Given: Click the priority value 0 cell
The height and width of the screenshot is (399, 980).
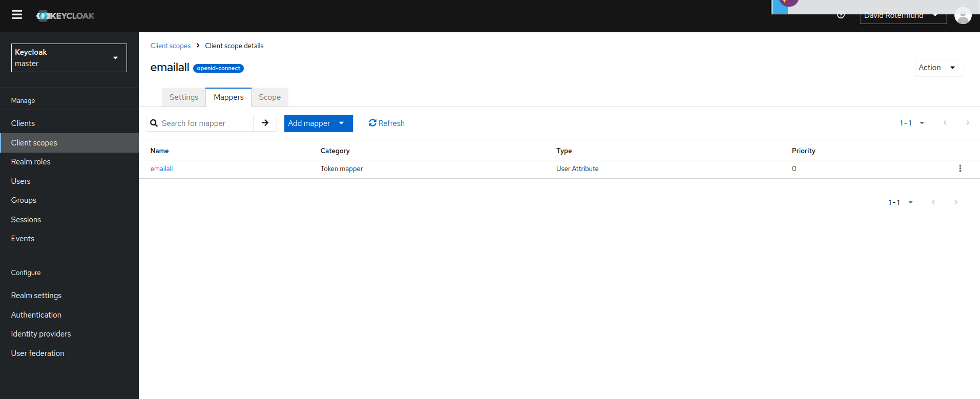Looking at the screenshot, I should (794, 169).
